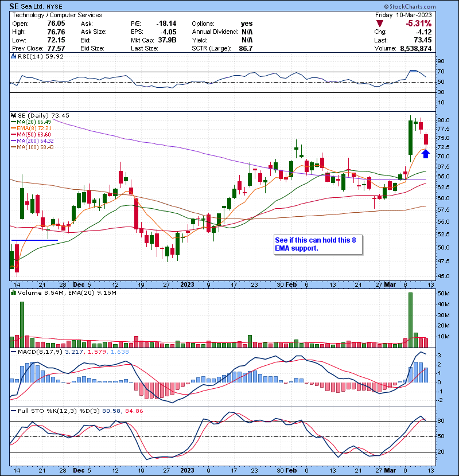The image size is (459, 476).
Task: Click the Chg value -4.12
Action: (423, 32)
